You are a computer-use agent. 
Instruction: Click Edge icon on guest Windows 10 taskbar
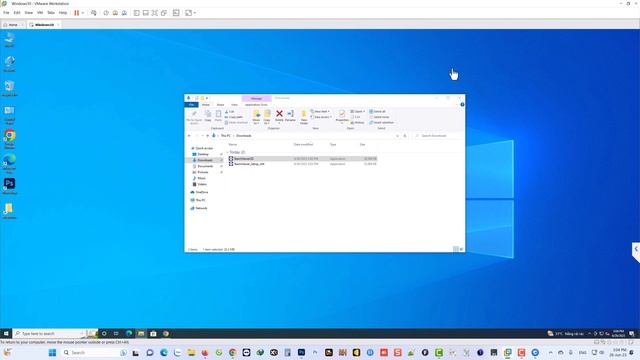(129, 333)
